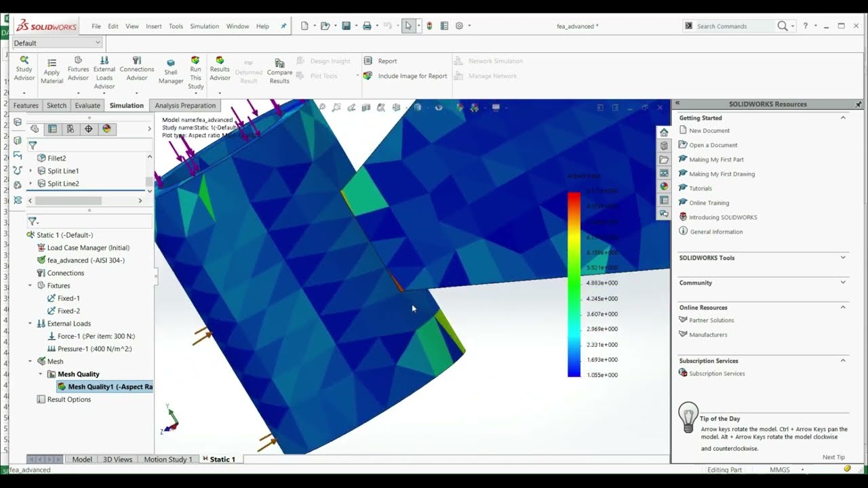Save the document with the toolbar Save icon

[x=346, y=26]
